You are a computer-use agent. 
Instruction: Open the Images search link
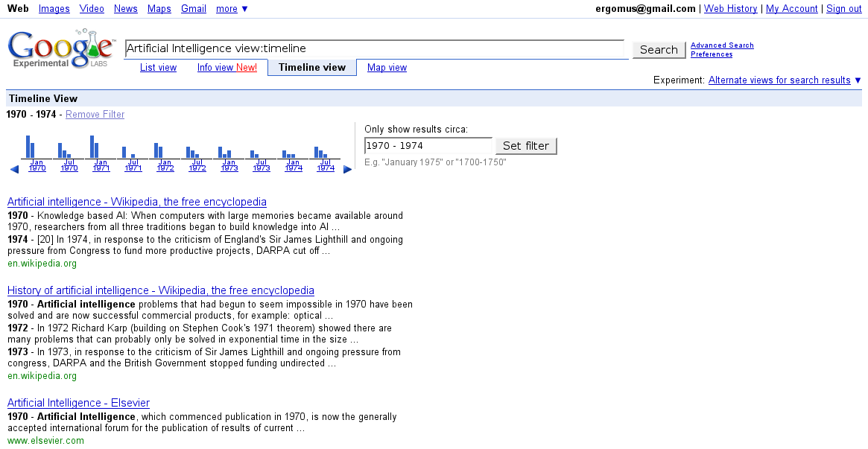54,9
